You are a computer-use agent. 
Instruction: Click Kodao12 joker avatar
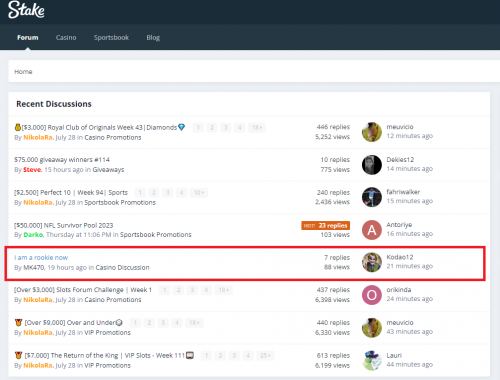372,262
